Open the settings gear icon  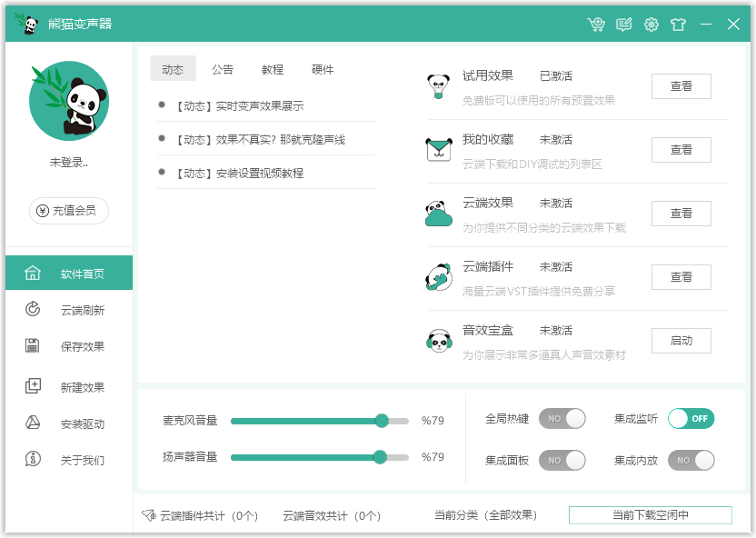652,25
